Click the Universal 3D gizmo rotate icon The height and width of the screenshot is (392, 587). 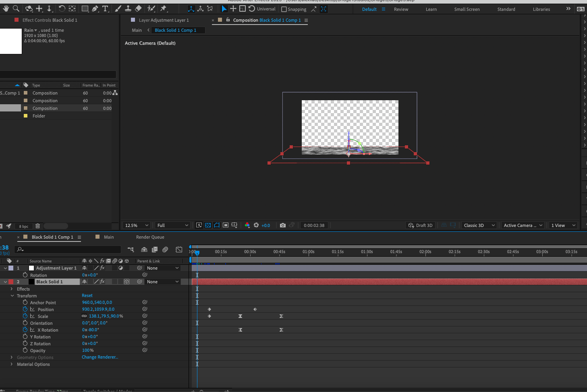[252, 8]
